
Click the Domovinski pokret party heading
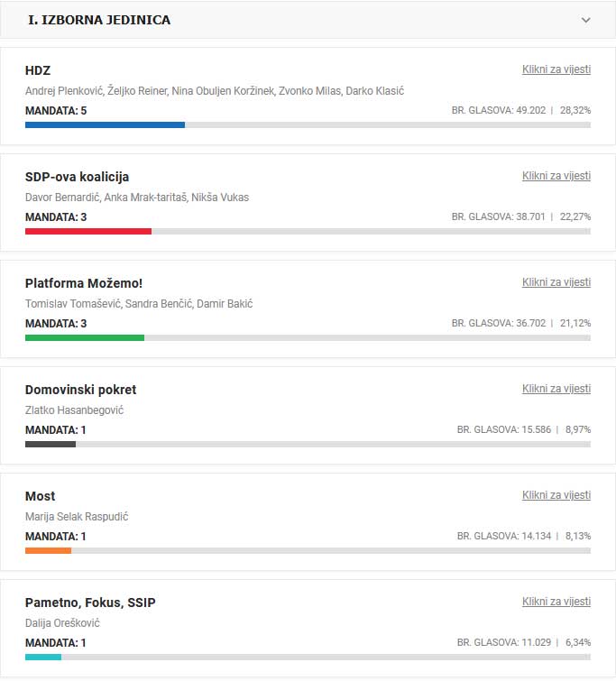coord(80,390)
